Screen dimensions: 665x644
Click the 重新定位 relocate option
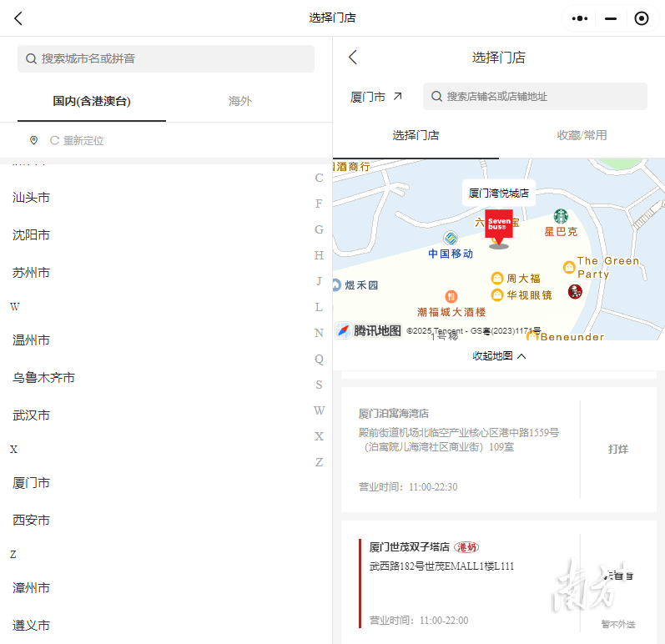(77, 141)
